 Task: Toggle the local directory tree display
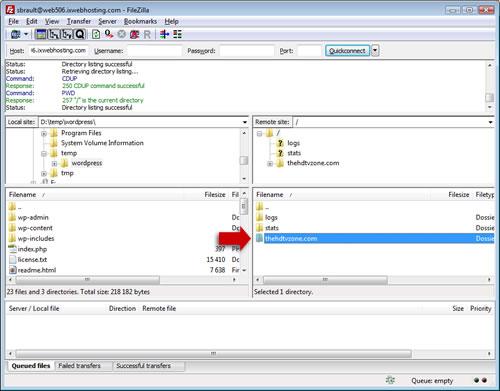[x=53, y=34]
